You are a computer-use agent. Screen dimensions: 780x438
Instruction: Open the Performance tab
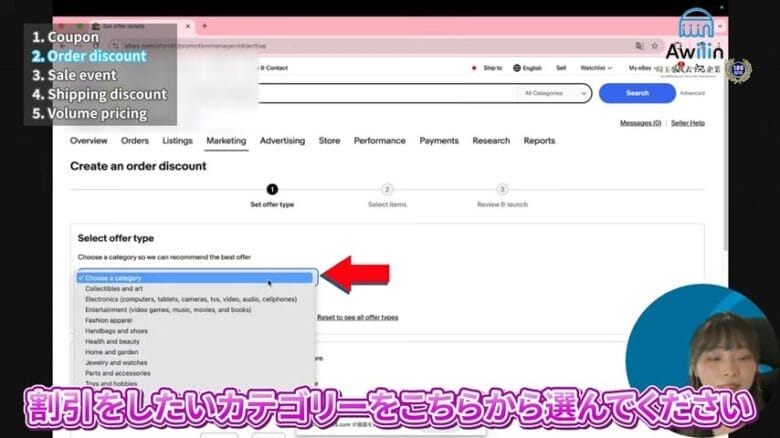380,141
